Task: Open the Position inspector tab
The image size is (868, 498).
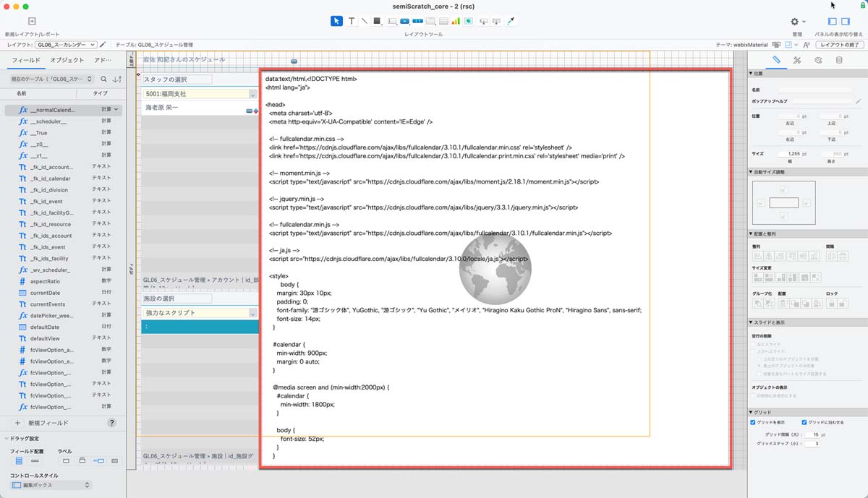Action: coord(776,60)
